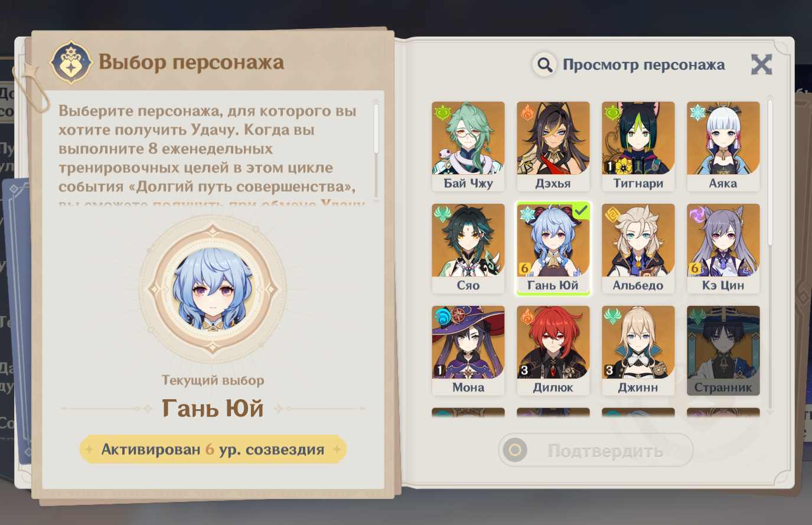Select Дилюк character portrait
The height and width of the screenshot is (525, 812).
553,351
